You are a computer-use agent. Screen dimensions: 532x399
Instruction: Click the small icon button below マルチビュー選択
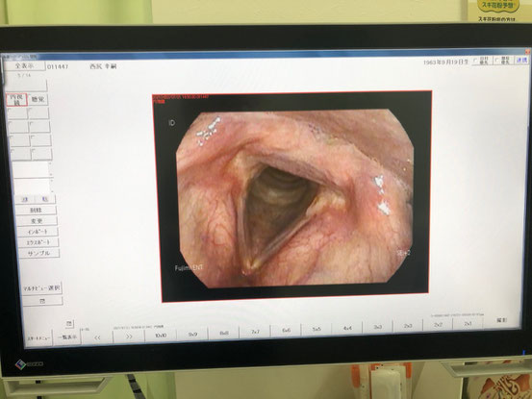(x=42, y=301)
